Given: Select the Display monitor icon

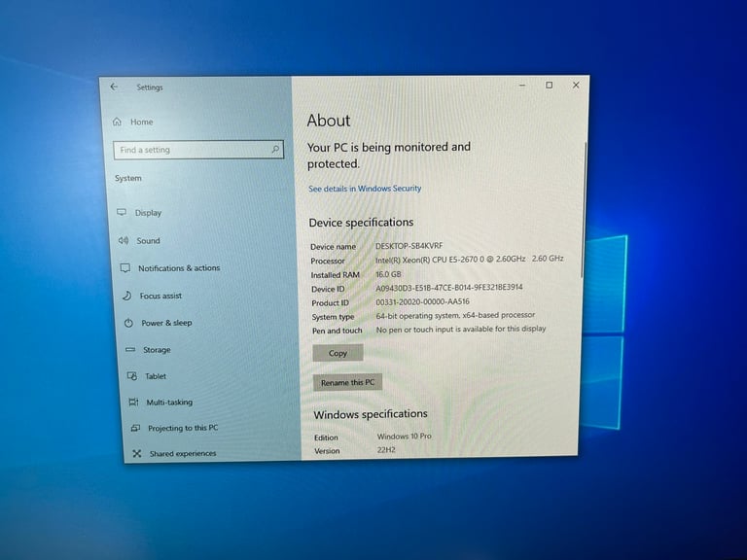Looking at the screenshot, I should tap(122, 212).
